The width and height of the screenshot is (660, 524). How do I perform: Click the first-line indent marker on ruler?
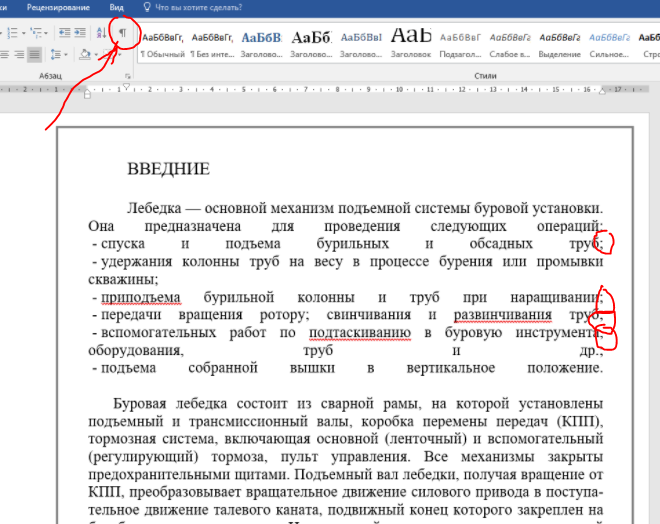pyautogui.click(x=127, y=85)
